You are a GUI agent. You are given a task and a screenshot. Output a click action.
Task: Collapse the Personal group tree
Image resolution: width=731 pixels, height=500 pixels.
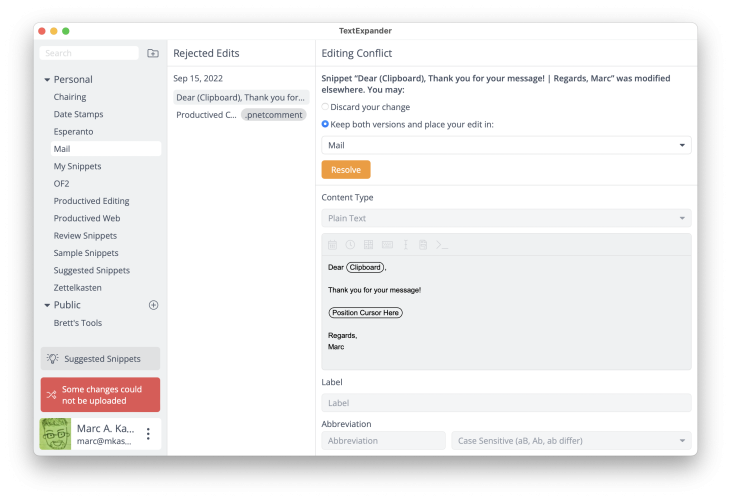point(47,80)
